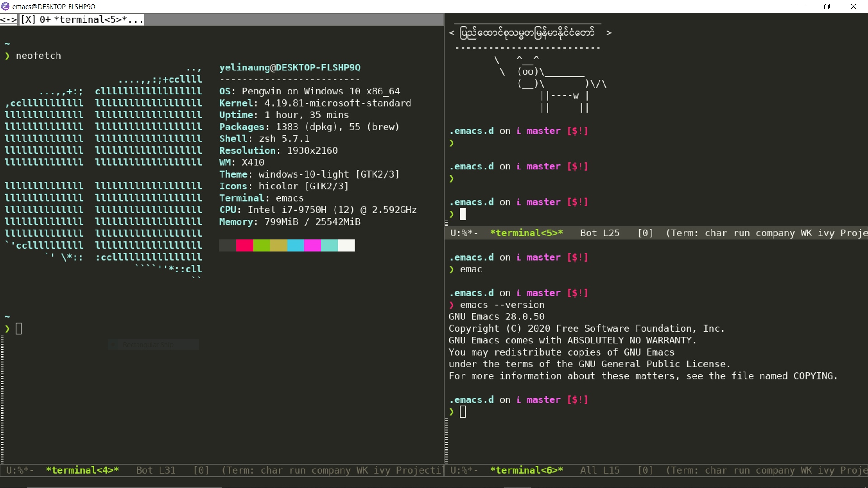Select the 0+ *terminal<5>* tab
868x488 pixels.
(91, 19)
